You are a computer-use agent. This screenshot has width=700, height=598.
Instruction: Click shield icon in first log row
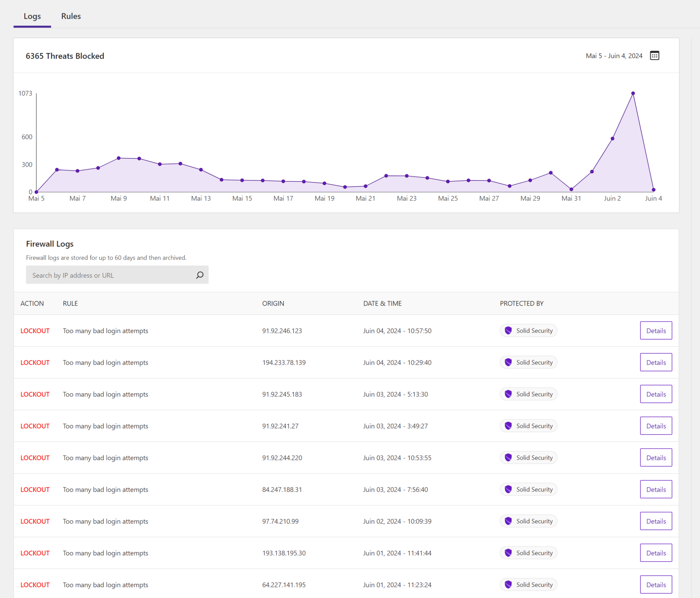508,330
